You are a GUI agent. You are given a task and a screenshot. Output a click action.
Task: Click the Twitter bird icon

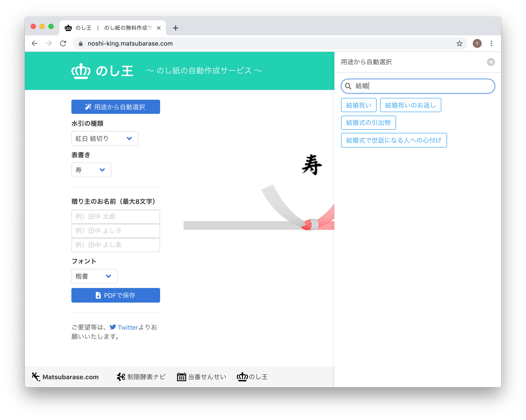pyautogui.click(x=113, y=327)
